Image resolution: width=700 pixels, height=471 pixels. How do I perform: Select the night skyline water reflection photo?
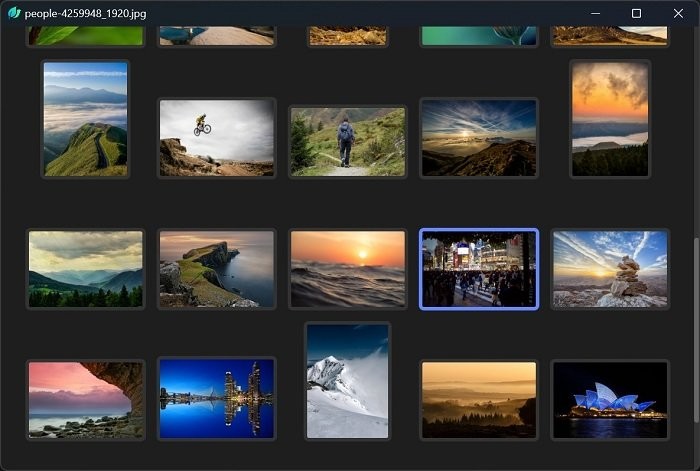pos(216,400)
